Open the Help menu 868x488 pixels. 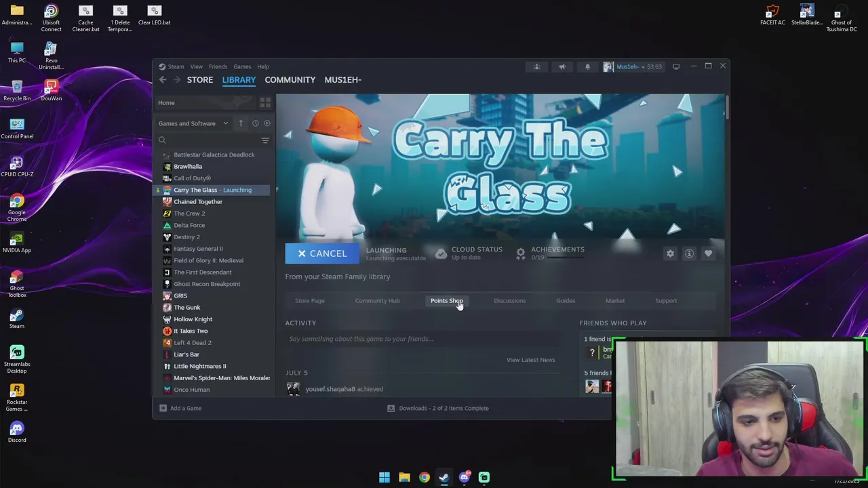point(263,66)
